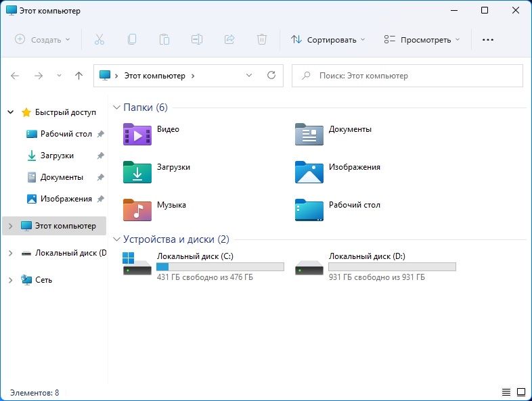Open the three-dots more options menu

pos(488,40)
